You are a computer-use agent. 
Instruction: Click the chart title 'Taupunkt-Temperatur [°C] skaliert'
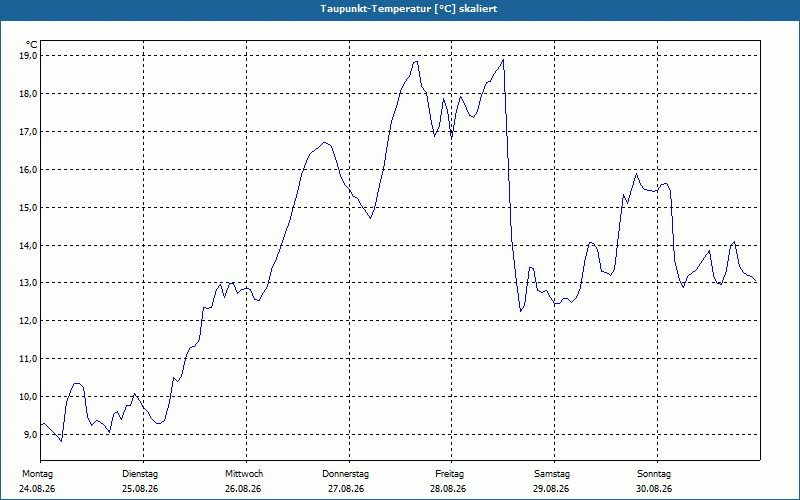(x=408, y=9)
